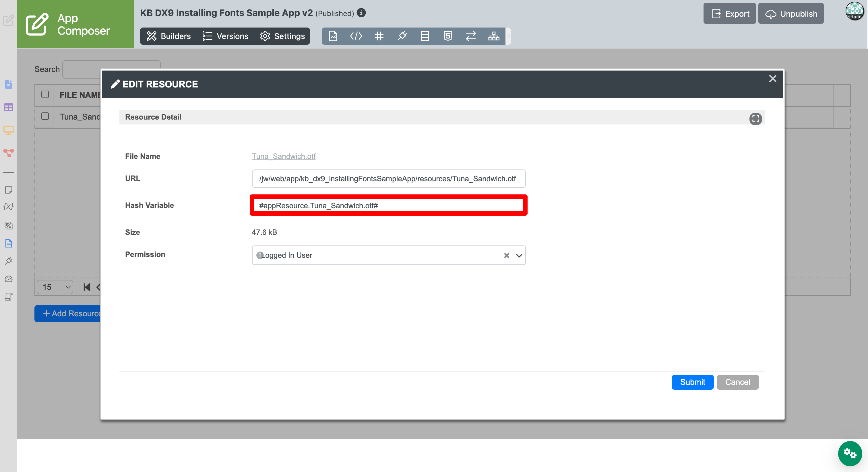Open the scroll log icon in sidebar

pos(9,297)
